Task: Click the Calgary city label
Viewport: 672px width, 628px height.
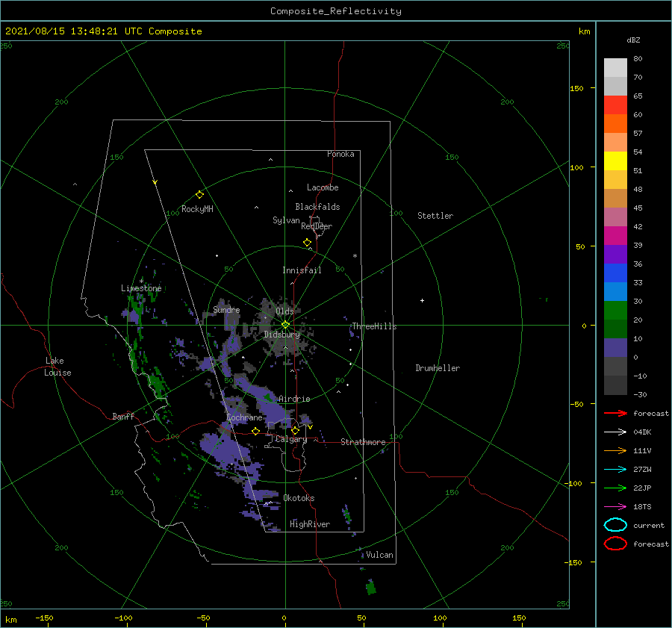Action: click(x=291, y=439)
